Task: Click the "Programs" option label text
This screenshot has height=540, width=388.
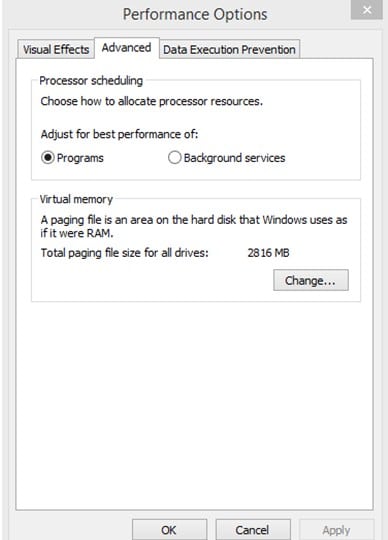Action: coord(80,158)
